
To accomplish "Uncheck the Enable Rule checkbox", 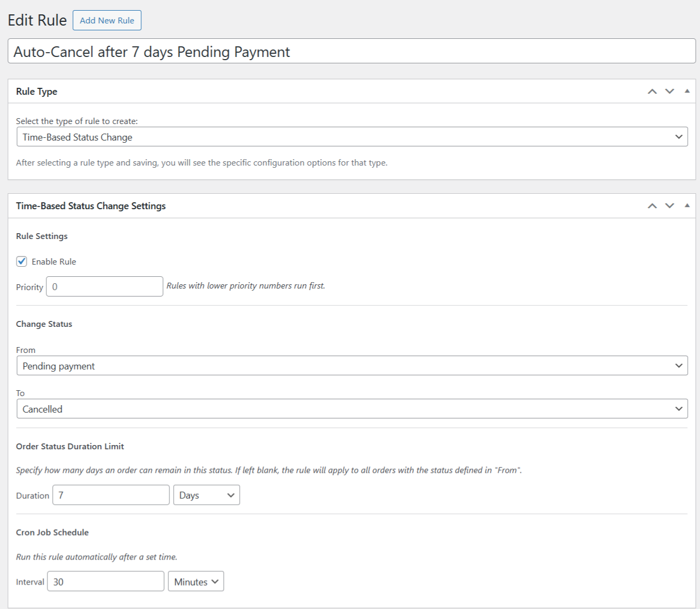I will [22, 261].
